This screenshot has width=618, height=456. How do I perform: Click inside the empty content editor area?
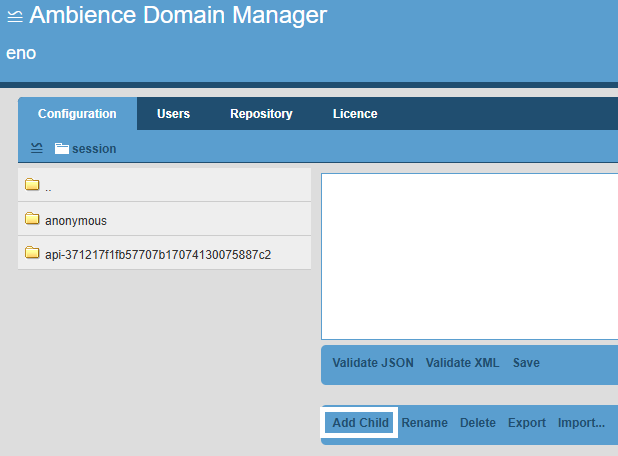[469, 256]
